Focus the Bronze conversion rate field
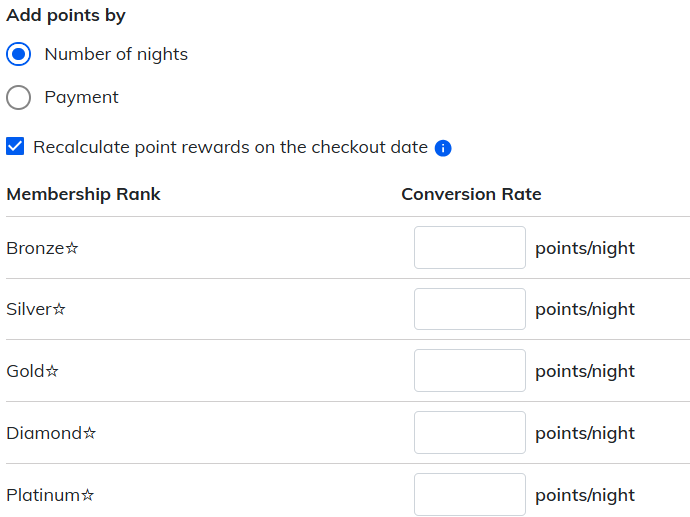The image size is (690, 517). [469, 248]
